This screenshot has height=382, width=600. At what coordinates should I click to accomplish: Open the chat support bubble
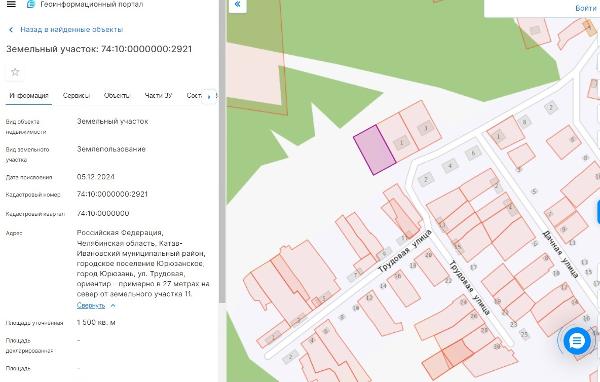577,340
